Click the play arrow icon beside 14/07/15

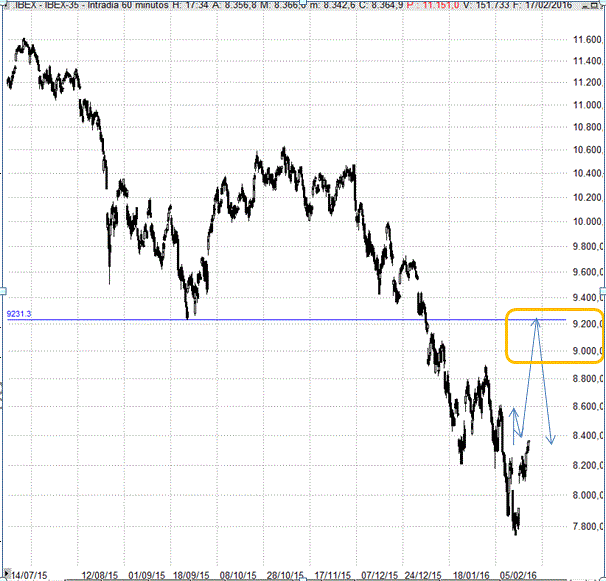[6, 573]
